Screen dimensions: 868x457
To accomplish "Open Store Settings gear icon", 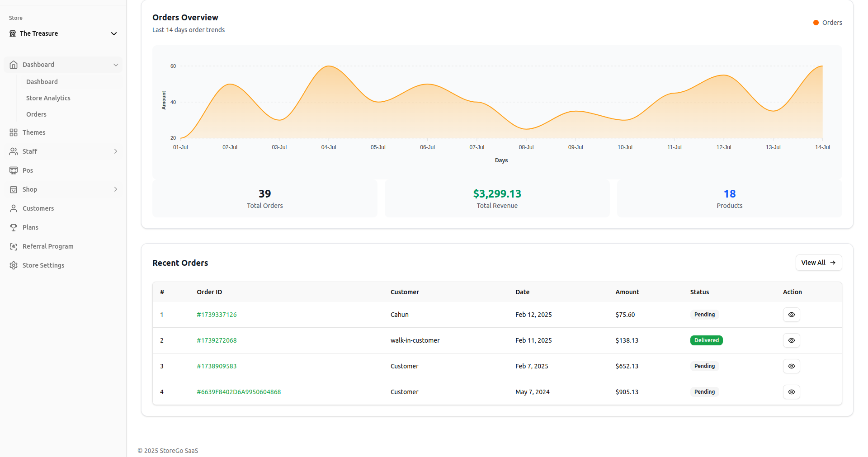I will point(14,265).
